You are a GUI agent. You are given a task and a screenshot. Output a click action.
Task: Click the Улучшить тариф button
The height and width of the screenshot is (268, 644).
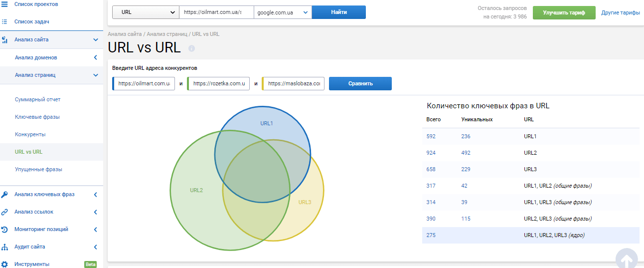tap(564, 12)
